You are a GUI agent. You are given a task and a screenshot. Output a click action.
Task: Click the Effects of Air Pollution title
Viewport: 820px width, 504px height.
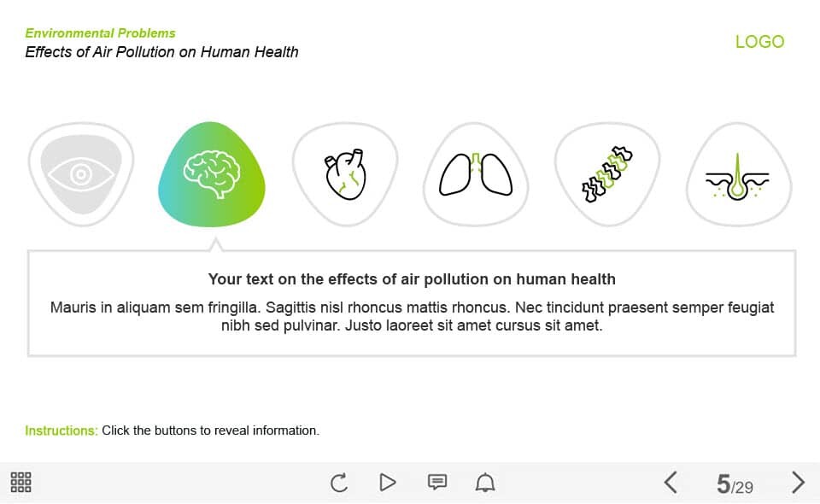tap(161, 52)
